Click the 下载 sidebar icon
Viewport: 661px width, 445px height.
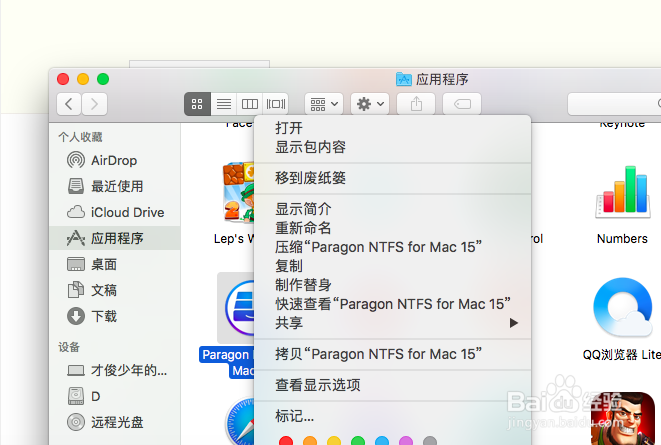tap(76, 316)
